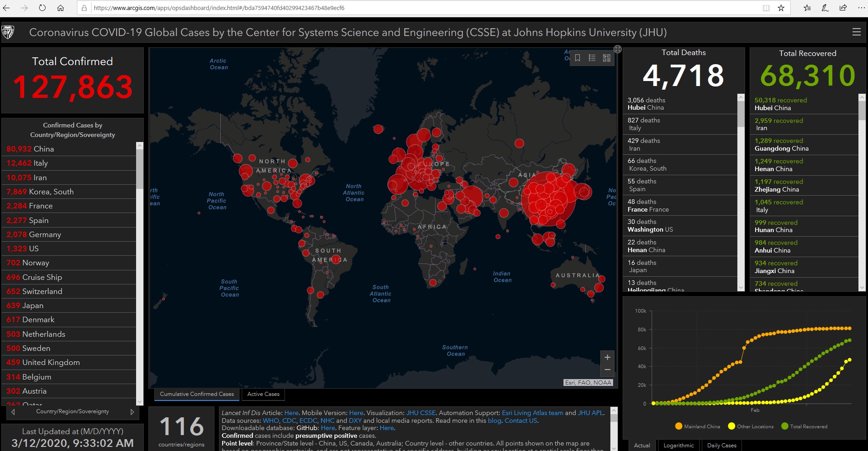The image size is (868, 451).
Task: View site security lock info
Action: click(84, 8)
